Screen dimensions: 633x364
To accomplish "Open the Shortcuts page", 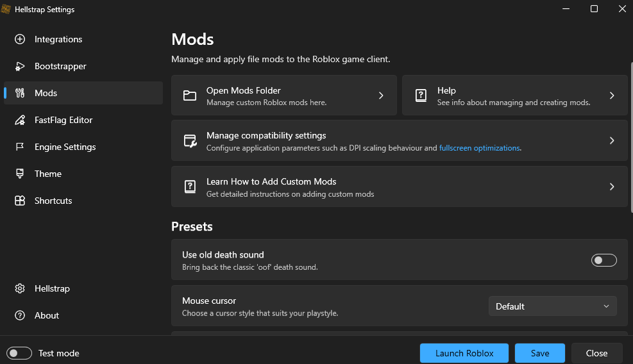I will tap(83, 201).
